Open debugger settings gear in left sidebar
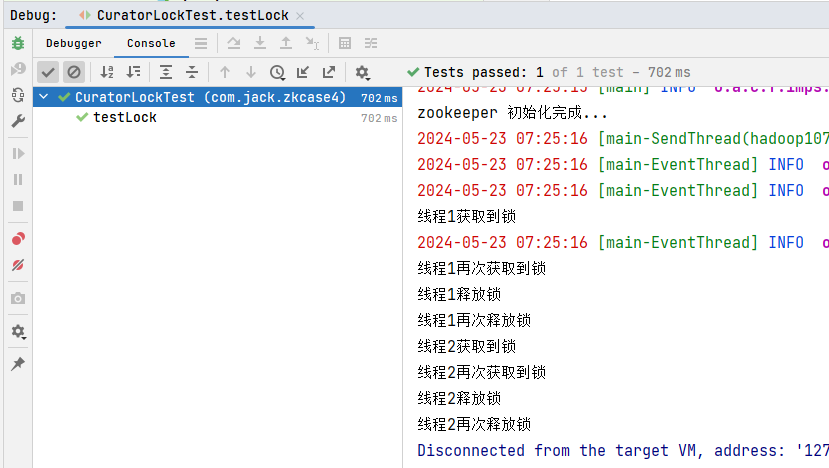The width and height of the screenshot is (829, 468). (18, 332)
